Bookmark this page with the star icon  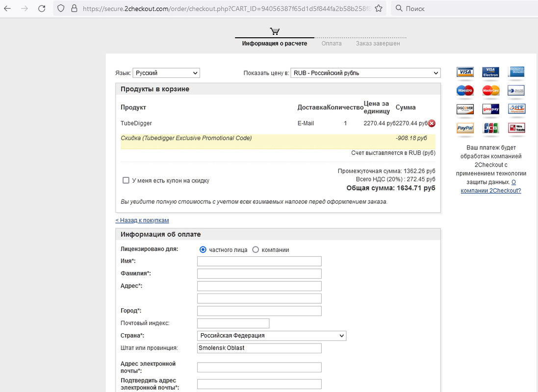click(379, 8)
